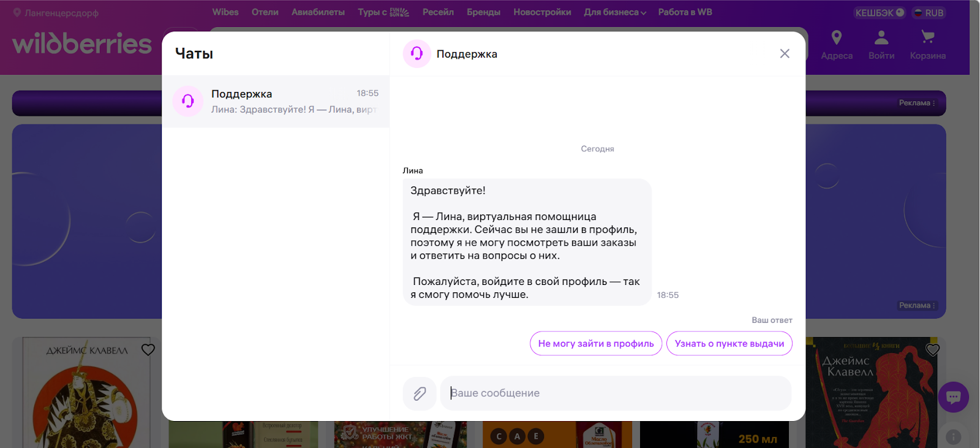The image size is (980, 448).
Task: Open the '250 мл' product thumbnail
Action: tap(714, 435)
